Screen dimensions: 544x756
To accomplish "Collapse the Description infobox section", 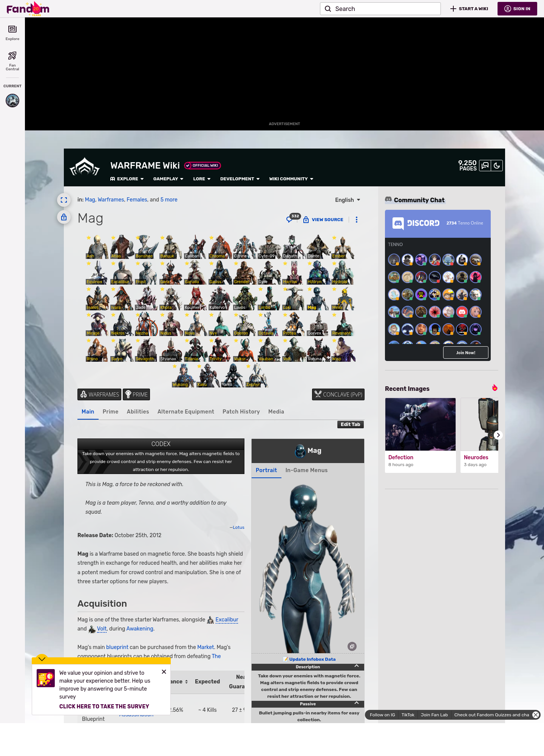I will click(x=356, y=666).
